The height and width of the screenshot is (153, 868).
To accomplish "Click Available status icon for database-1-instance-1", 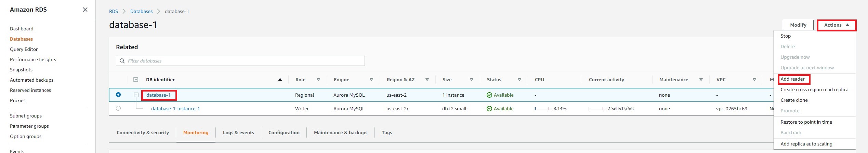I will [489, 109].
